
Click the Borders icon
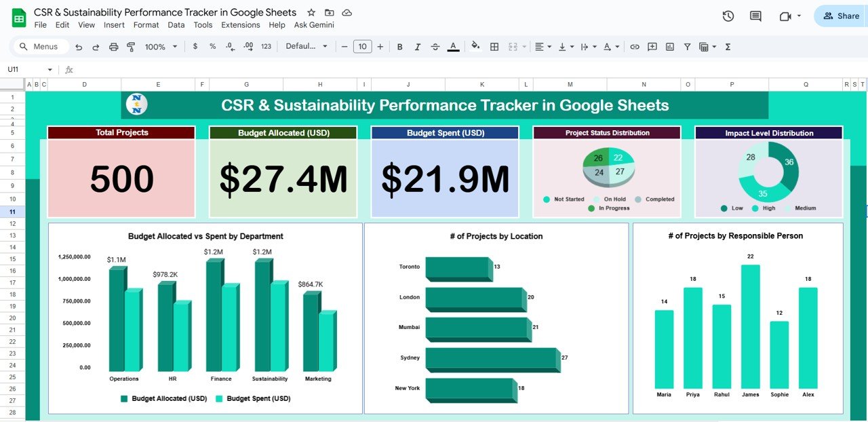tap(494, 46)
